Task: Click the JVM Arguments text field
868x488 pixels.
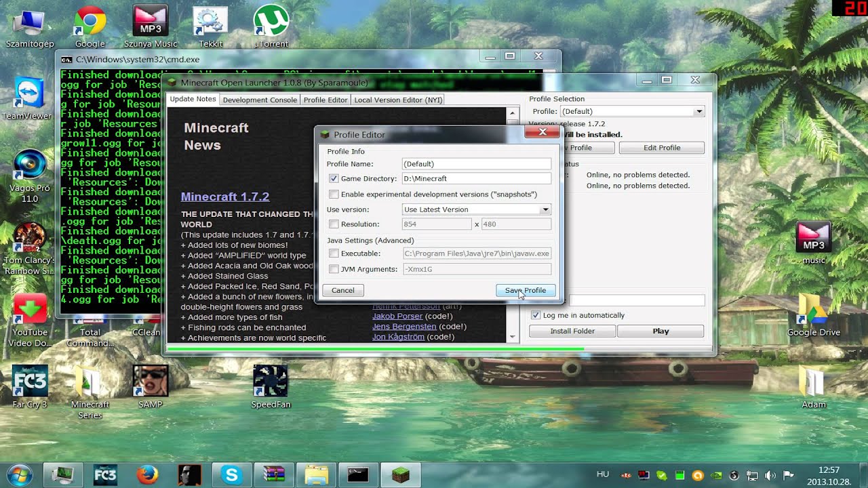Action: [x=476, y=269]
